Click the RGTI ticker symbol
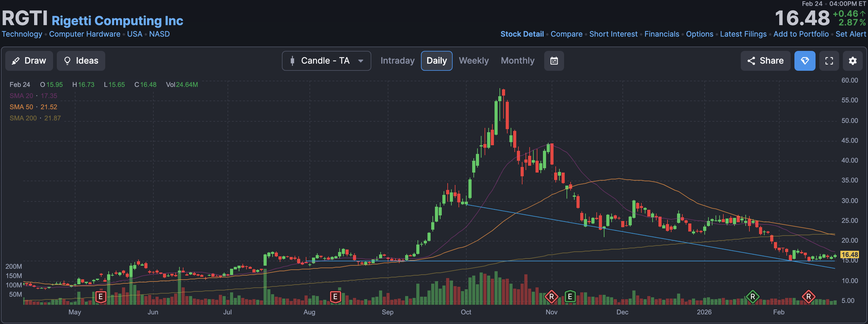The width and height of the screenshot is (868, 324). pyautogui.click(x=25, y=18)
